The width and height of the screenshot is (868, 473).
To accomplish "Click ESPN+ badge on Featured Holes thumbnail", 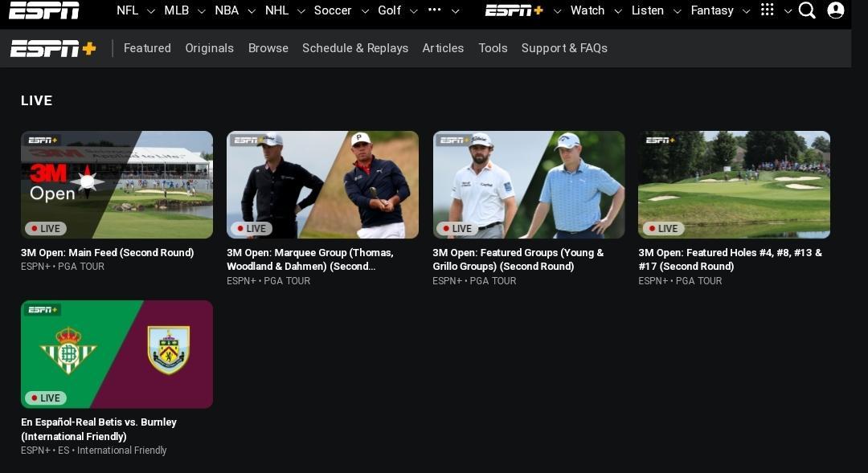I will (x=661, y=140).
